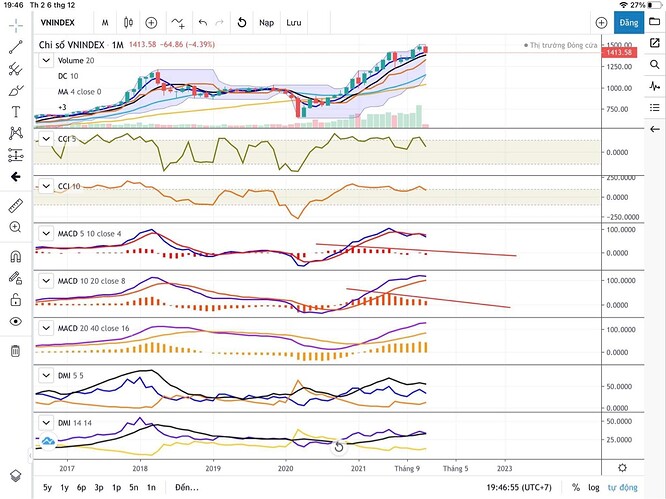
Task: Collapse the MACD 20 40 close 16 legend
Action: click(45, 328)
